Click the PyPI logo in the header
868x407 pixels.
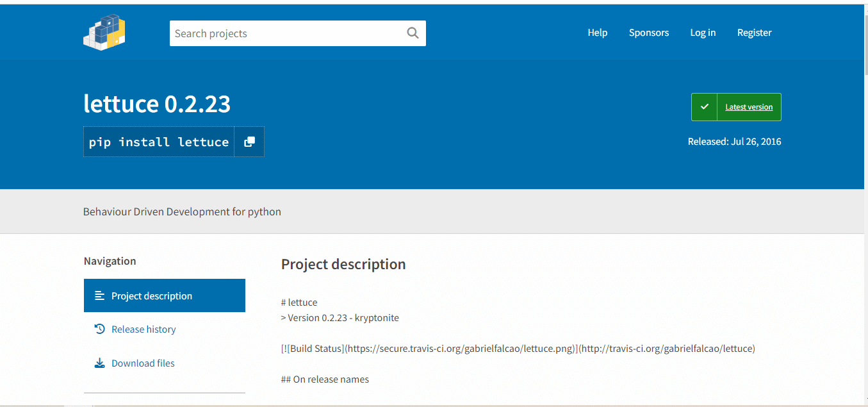[x=104, y=33]
